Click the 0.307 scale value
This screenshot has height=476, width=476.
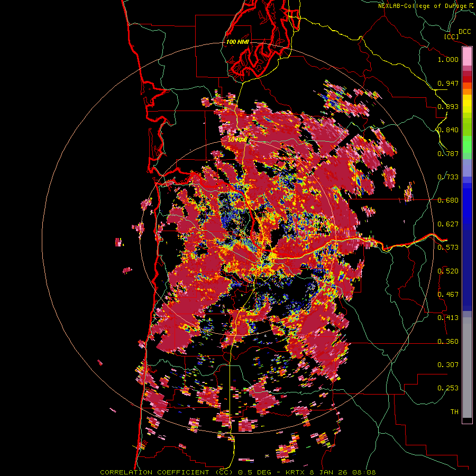click(x=448, y=365)
